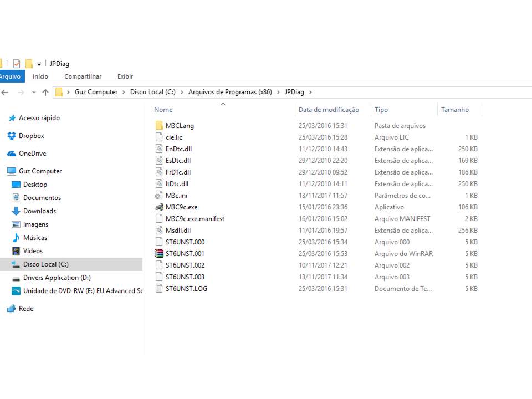The height and width of the screenshot is (399, 532).
Task: Navigate to Arquivos de Programas (x86) breadcrumb
Action: [x=230, y=92]
